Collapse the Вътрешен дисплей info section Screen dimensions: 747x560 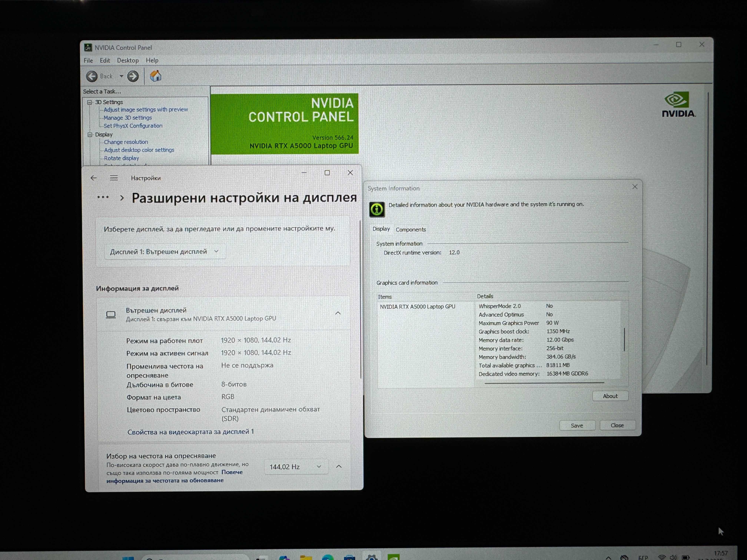338,313
